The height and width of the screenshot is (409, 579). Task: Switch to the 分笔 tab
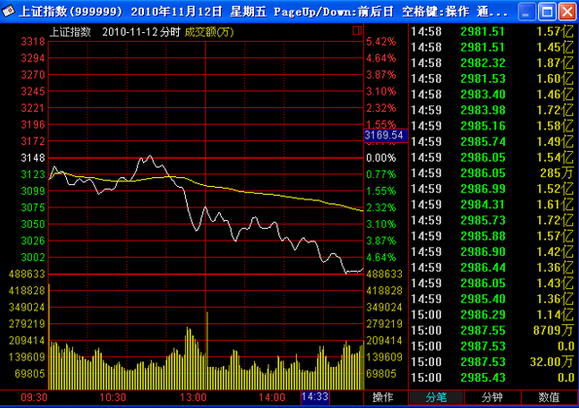point(436,397)
